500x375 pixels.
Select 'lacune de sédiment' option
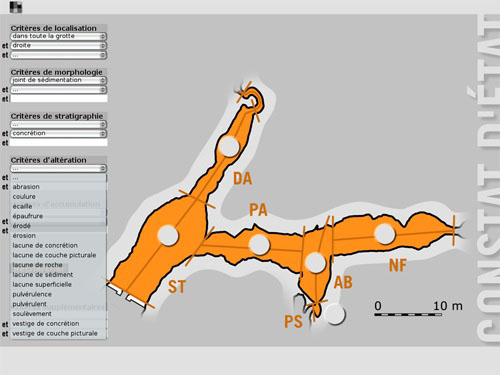pyautogui.click(x=59, y=275)
